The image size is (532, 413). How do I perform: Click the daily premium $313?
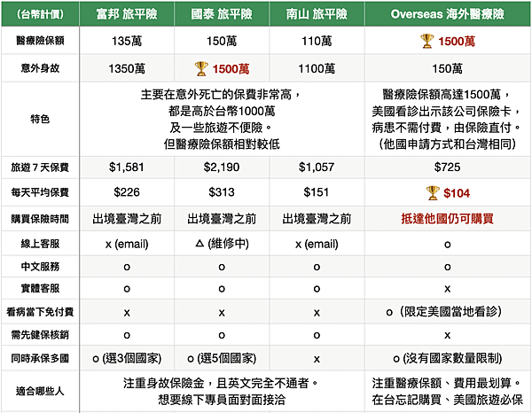coord(222,192)
